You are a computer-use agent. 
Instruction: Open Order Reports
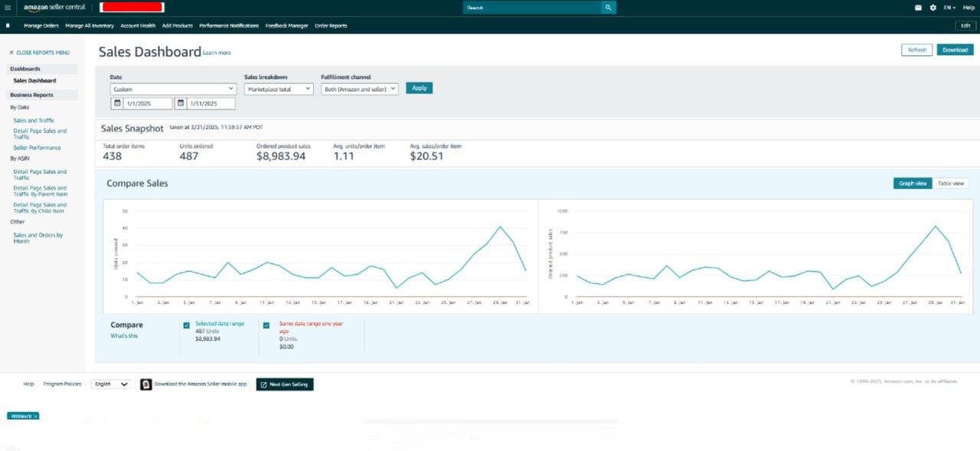click(331, 25)
